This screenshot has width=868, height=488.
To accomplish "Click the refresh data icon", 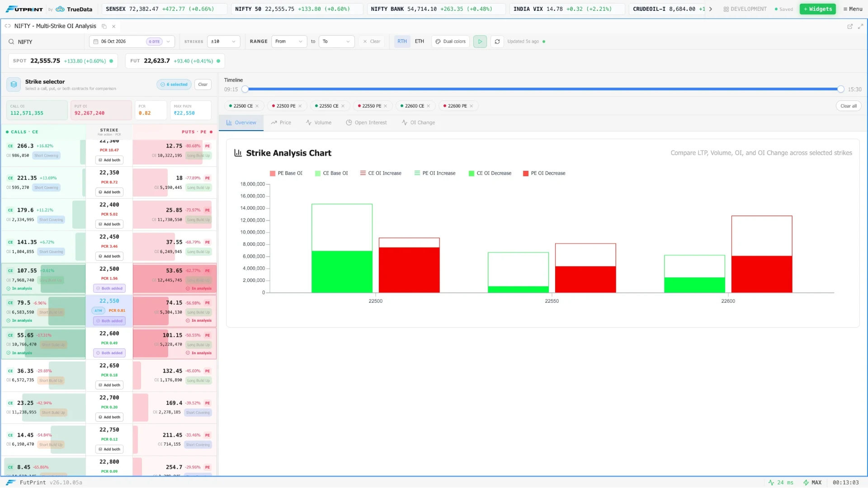I will click(x=497, y=42).
